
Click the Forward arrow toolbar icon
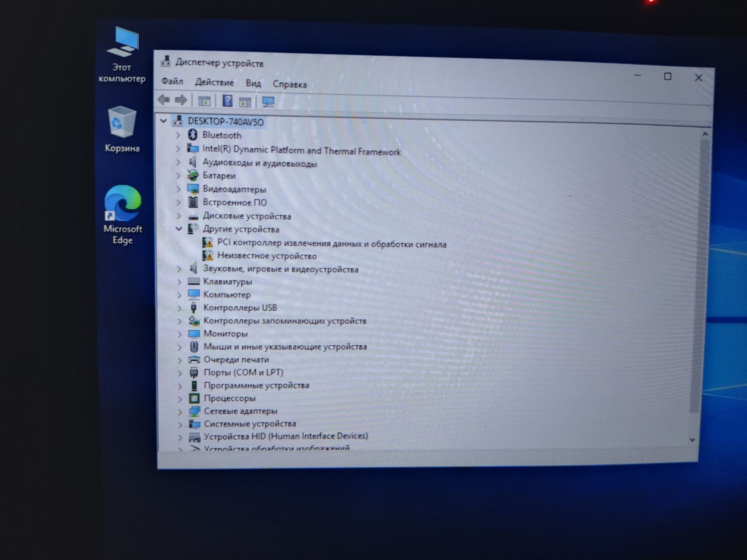(x=181, y=100)
